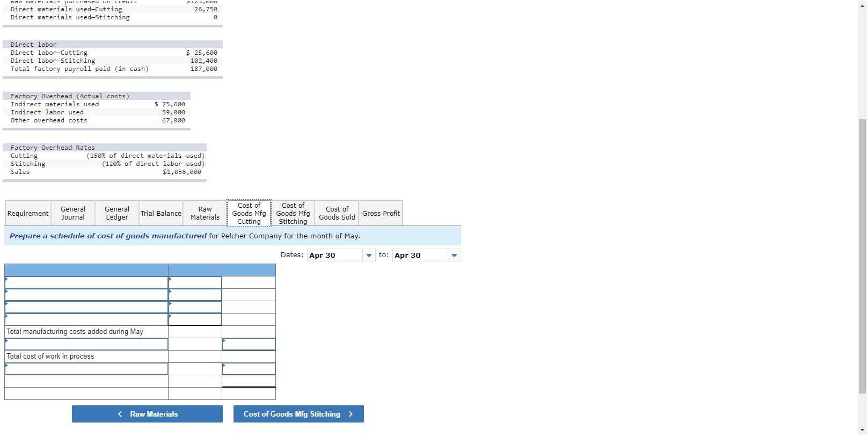Click fourth row middle amount cell
The width and height of the screenshot is (868, 437).
(195, 319)
